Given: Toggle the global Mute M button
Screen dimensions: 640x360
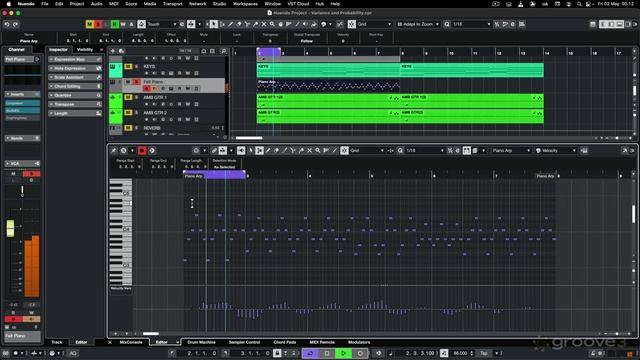Looking at the screenshot, I should [89, 24].
